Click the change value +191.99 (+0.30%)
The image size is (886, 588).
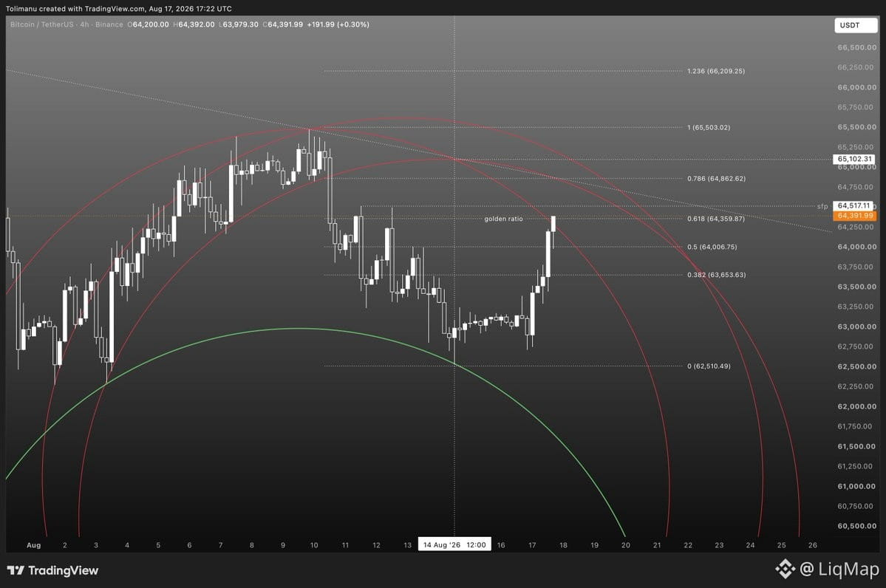(338, 24)
